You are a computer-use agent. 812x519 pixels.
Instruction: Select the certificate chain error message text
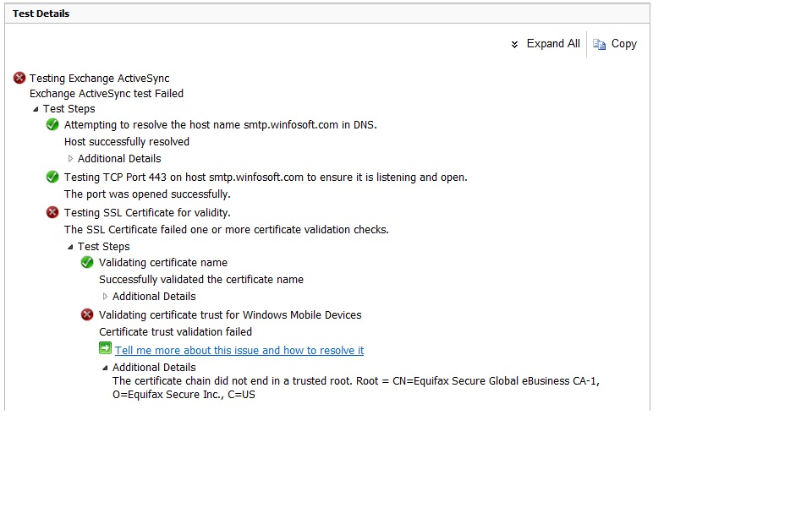click(x=356, y=388)
